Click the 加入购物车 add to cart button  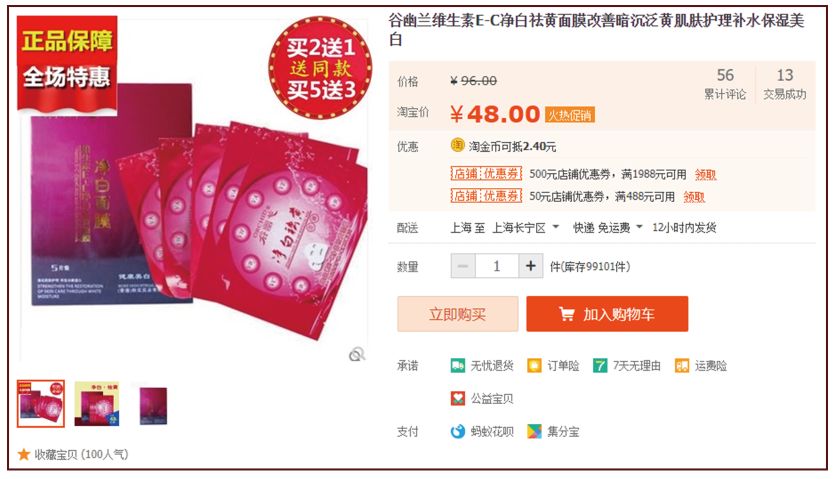[607, 314]
